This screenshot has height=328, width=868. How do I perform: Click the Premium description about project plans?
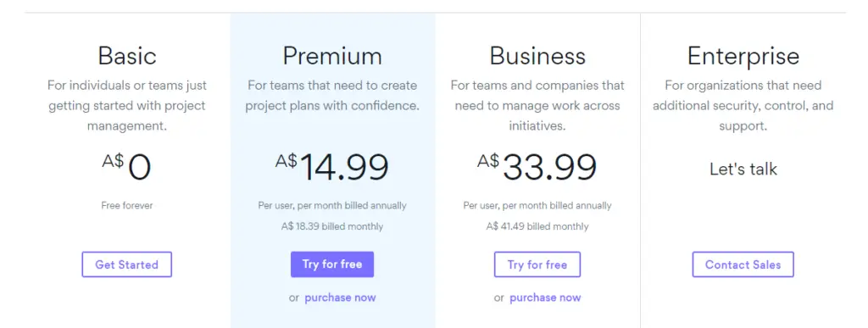click(332, 96)
